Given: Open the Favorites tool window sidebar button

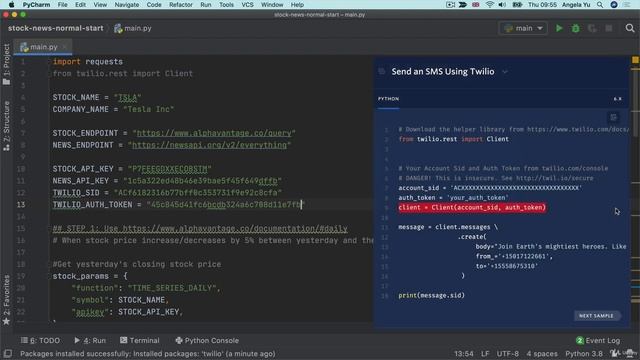Looking at the screenshot, I should (7, 300).
